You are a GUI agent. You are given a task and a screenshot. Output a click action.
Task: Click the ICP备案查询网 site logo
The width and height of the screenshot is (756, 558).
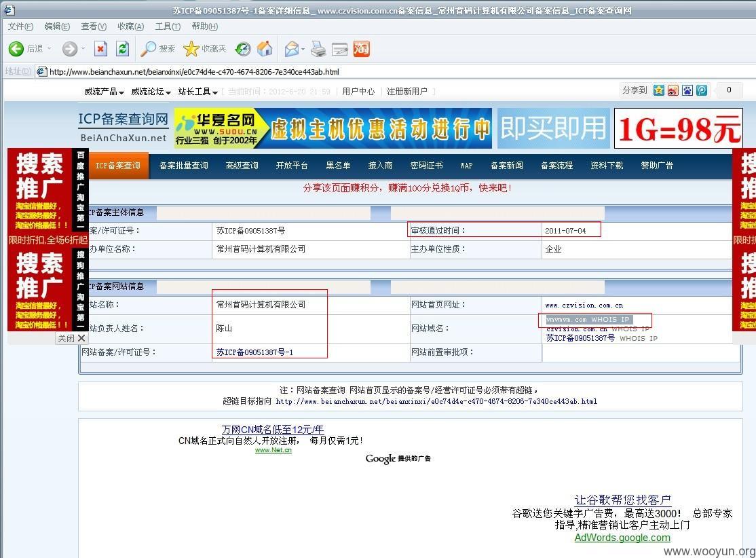(124, 128)
